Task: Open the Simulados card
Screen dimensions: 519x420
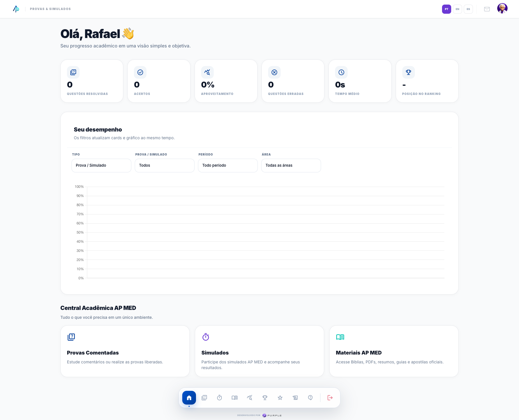Action: [x=259, y=351]
